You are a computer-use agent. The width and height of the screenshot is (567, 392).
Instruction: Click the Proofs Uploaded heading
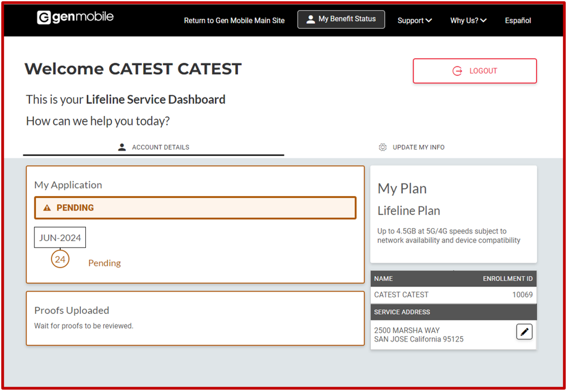click(71, 311)
